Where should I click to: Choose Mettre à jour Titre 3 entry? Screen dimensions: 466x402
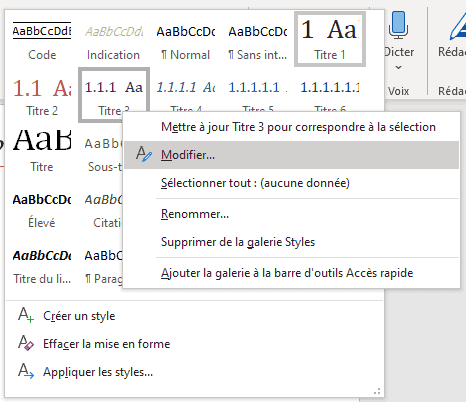291,127
